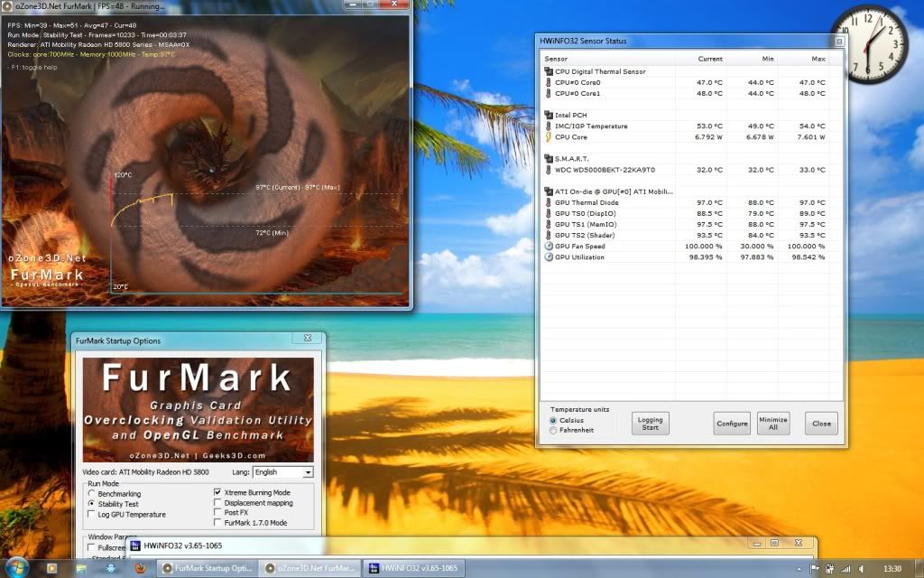Click the Sensor column header
Screen dimensions: 924x578
click(607, 59)
